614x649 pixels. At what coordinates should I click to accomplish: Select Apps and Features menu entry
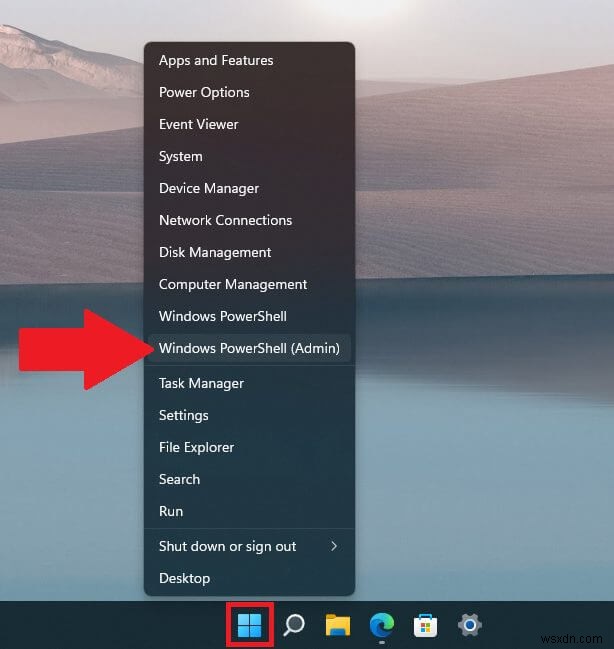click(x=249, y=60)
